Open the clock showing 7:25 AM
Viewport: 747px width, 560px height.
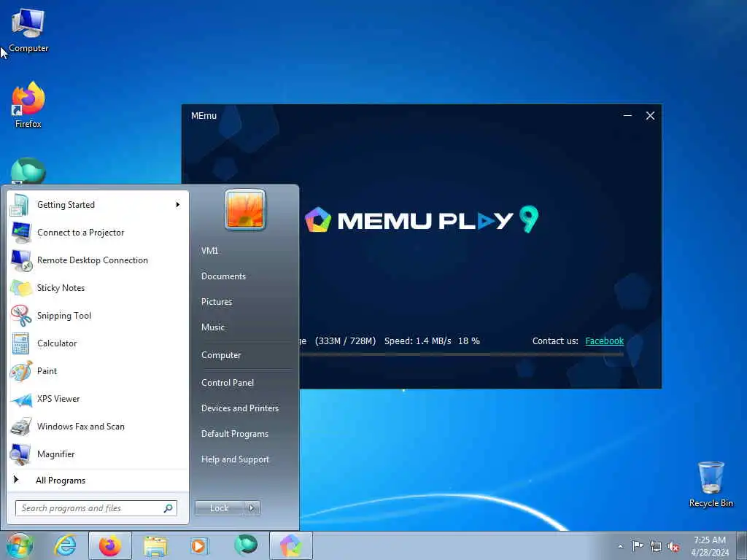(710, 546)
